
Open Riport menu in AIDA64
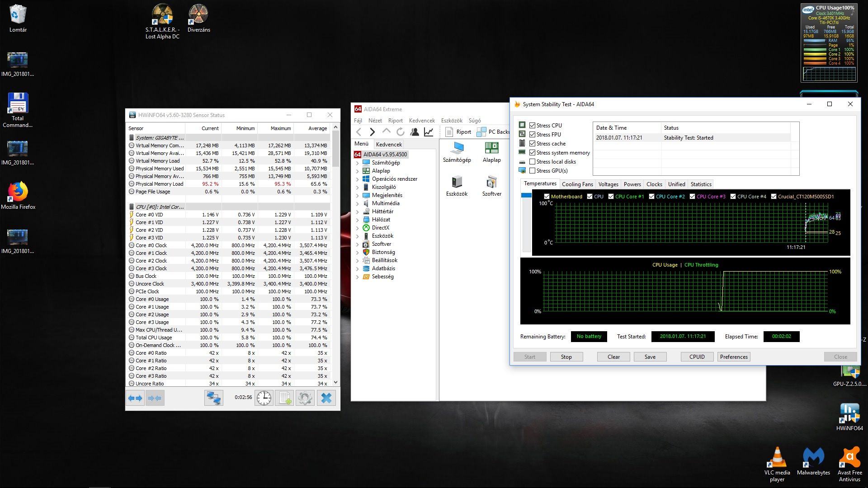click(395, 121)
